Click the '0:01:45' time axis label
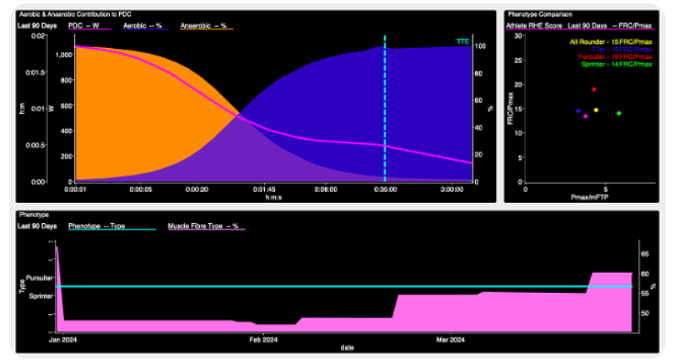The image size is (675, 362). pos(264,189)
